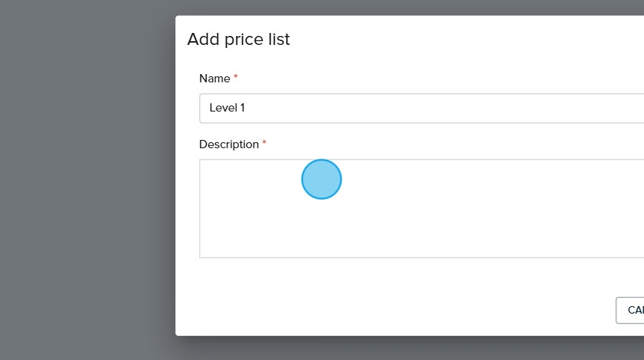
Task: Click the red asterisk beside Name
Action: tap(236, 77)
